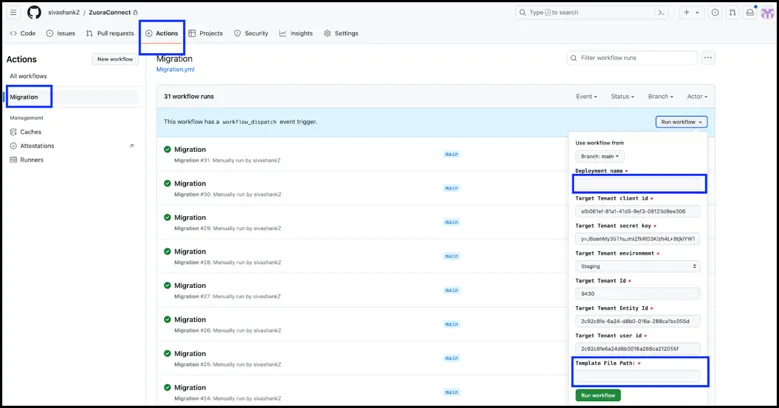779x408 pixels.
Task: Toggle the Run workflow dropdown button
Action: click(x=681, y=122)
